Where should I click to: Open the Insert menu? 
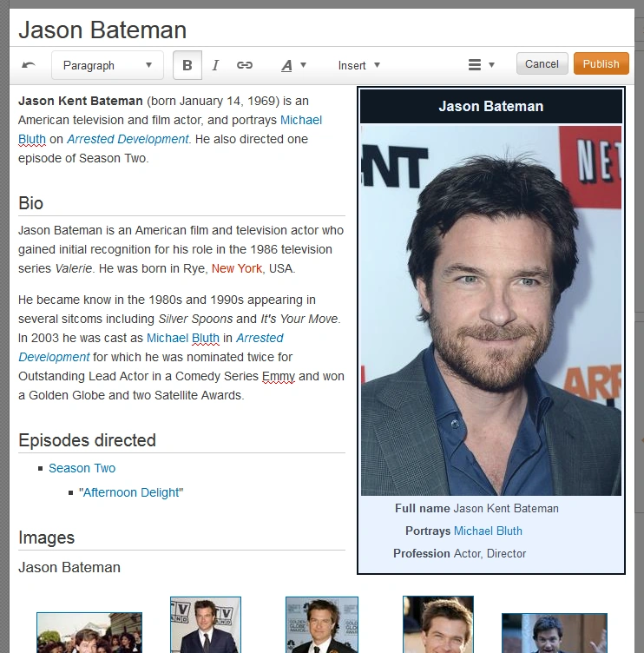coord(358,65)
